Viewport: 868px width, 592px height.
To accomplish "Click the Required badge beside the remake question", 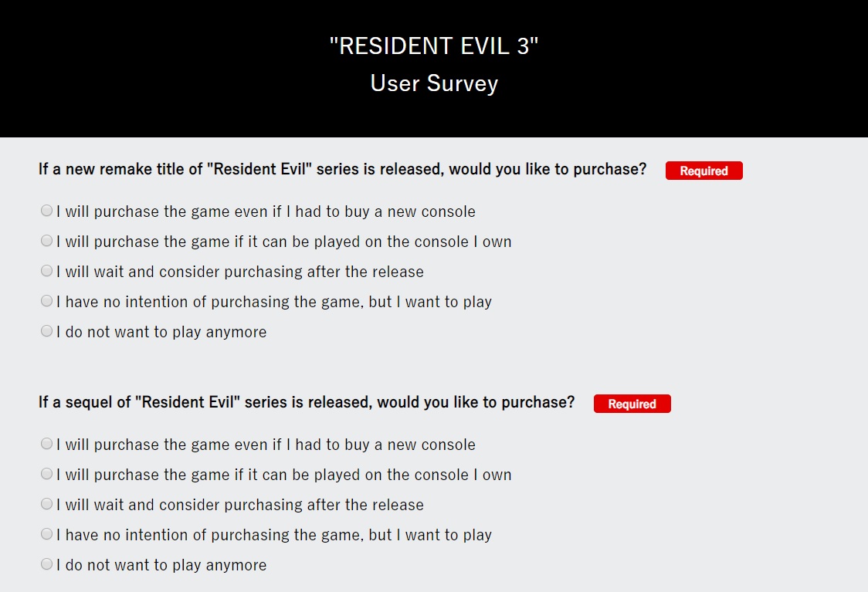I will coord(704,171).
